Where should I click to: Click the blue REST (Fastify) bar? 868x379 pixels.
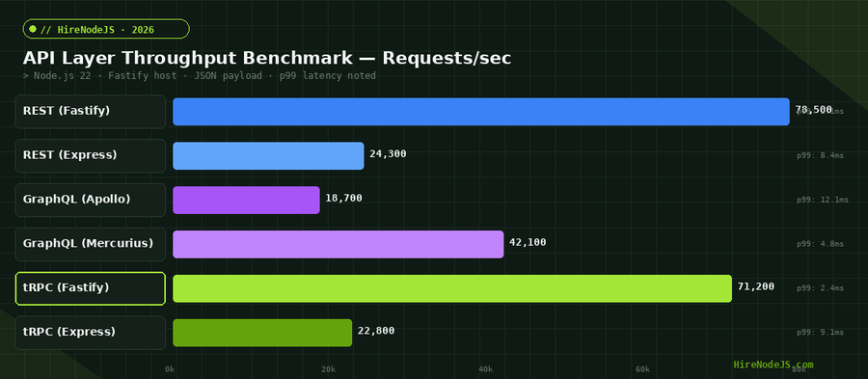(x=481, y=111)
